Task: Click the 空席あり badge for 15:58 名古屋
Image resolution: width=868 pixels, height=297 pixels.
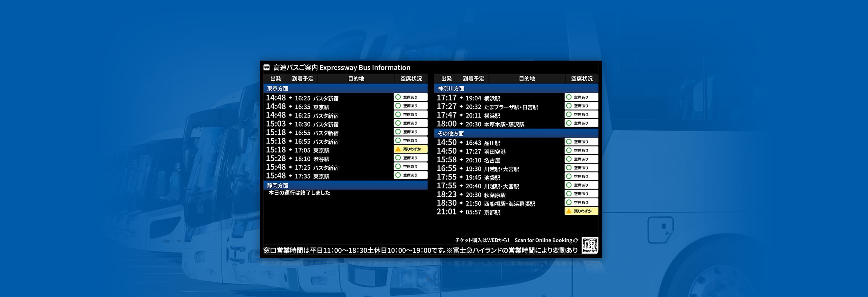Action: click(x=581, y=159)
